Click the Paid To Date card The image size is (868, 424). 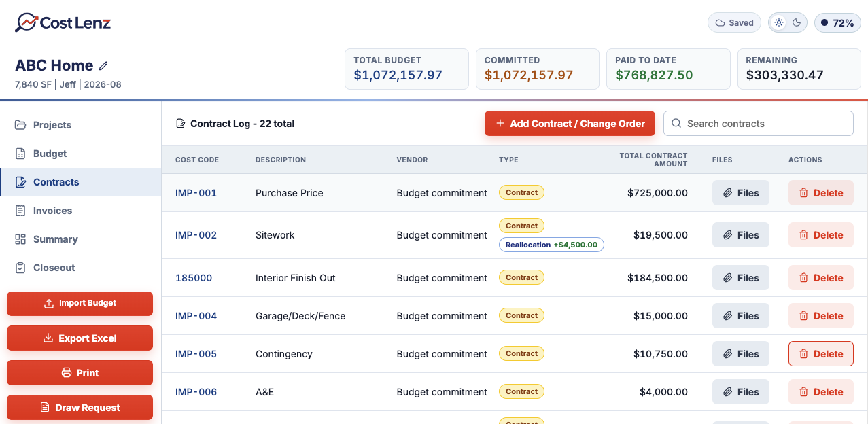(668, 69)
